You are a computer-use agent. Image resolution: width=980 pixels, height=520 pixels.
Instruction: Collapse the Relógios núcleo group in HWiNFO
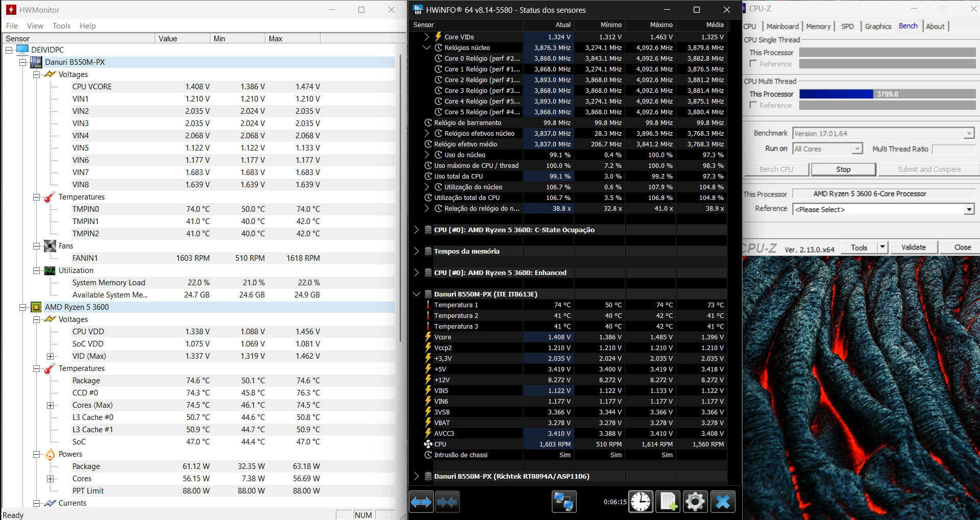[427, 47]
